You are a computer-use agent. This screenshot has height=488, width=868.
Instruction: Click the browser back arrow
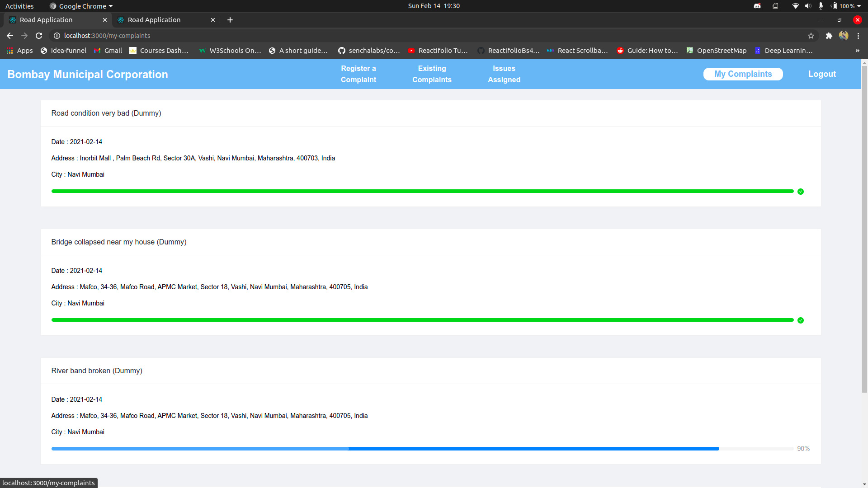10,36
